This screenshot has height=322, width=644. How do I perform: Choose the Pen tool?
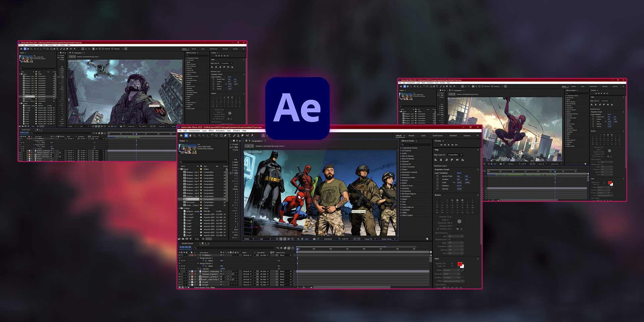(225, 136)
